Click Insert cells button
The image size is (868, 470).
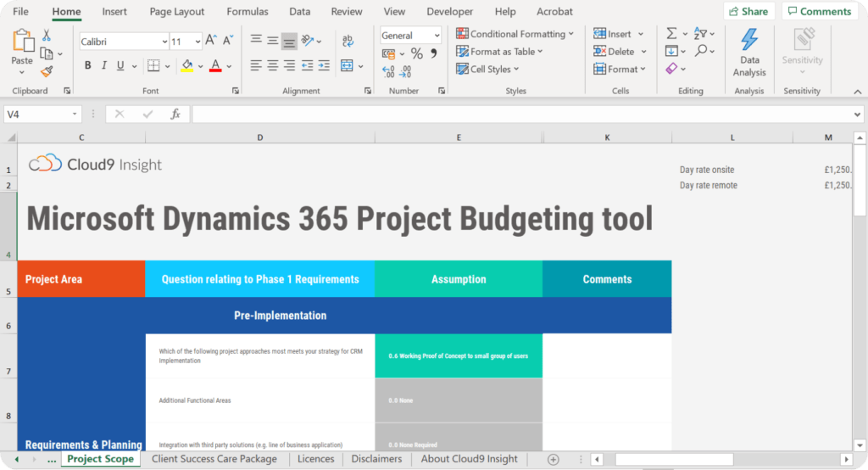click(612, 34)
